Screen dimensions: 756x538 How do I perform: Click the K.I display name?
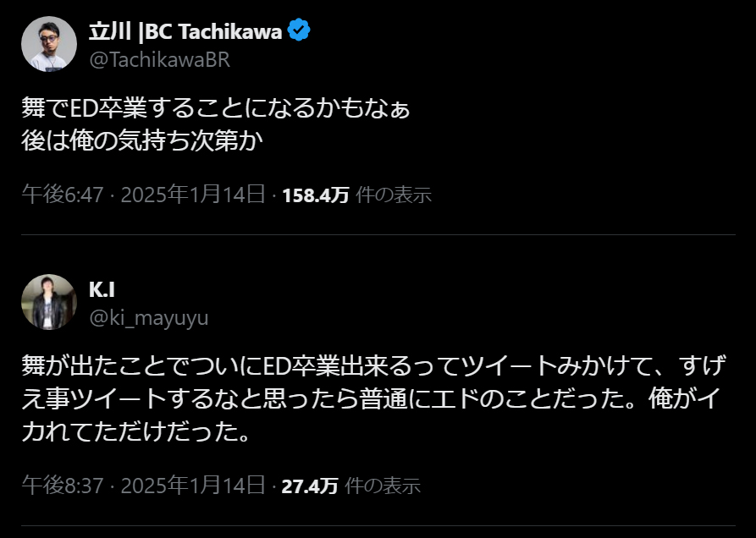[102, 290]
